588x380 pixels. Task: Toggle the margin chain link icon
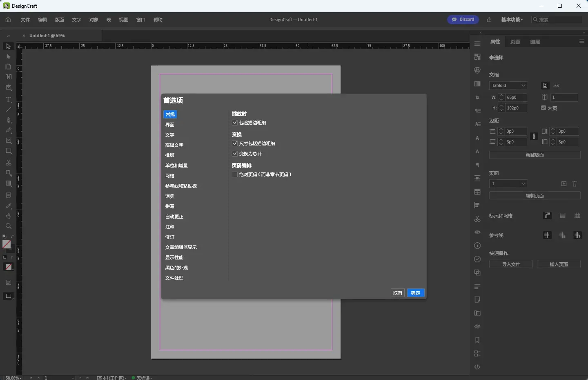pos(534,136)
